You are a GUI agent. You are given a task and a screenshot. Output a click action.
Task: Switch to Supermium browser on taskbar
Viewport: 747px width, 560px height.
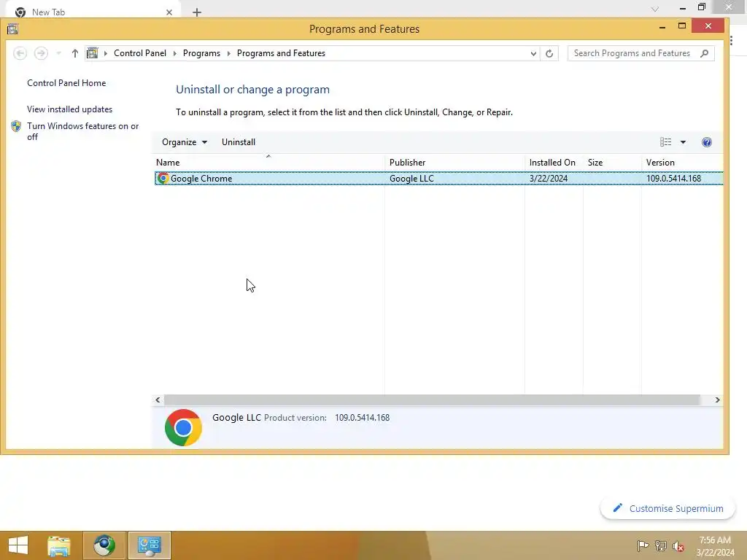[x=104, y=545]
